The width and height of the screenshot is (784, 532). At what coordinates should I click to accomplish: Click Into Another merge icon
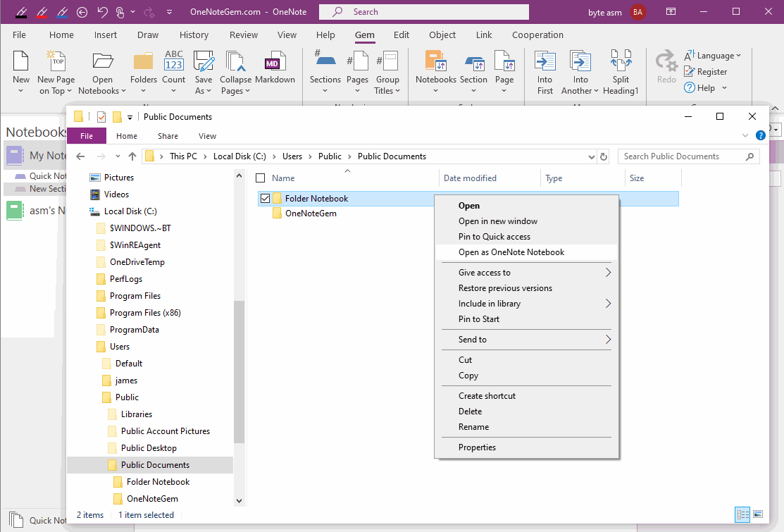580,61
